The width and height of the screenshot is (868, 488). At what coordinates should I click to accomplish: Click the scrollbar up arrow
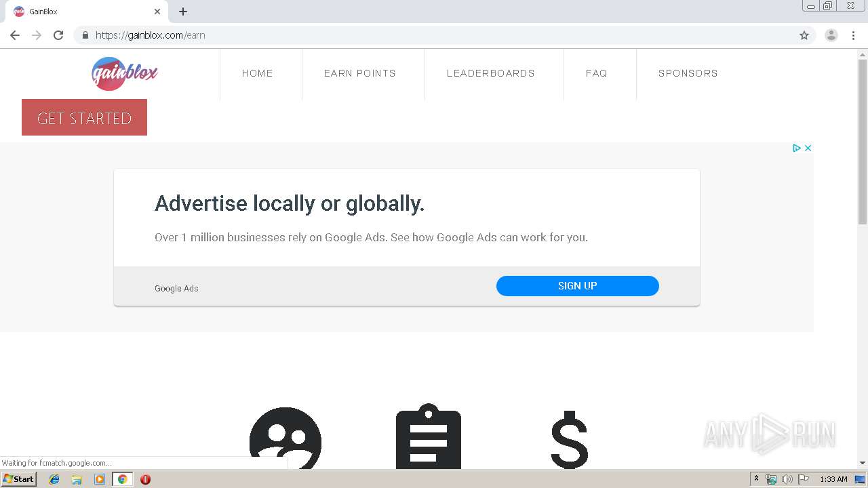pyautogui.click(x=863, y=54)
